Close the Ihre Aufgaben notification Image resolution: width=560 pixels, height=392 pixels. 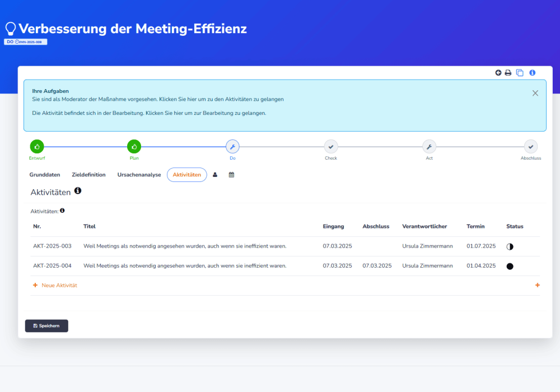point(535,93)
